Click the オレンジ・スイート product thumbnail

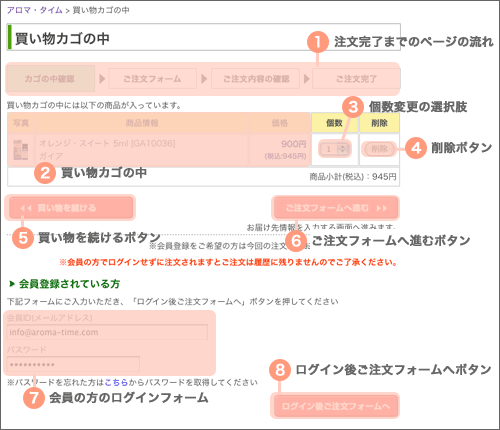coord(21,150)
